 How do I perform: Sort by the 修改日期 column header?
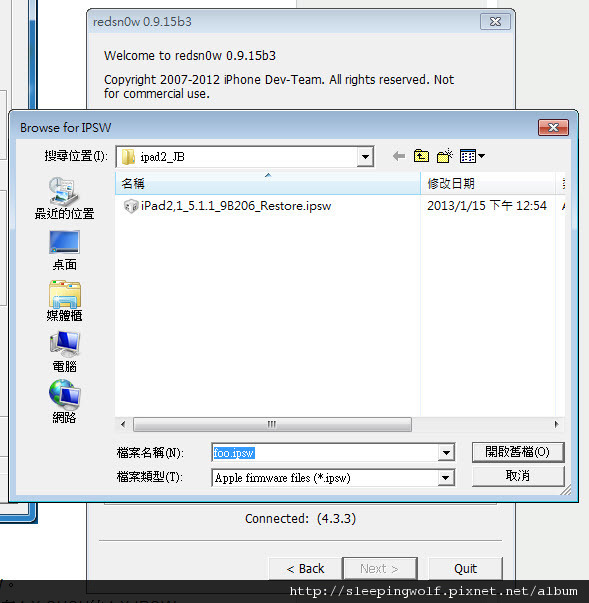[488, 183]
